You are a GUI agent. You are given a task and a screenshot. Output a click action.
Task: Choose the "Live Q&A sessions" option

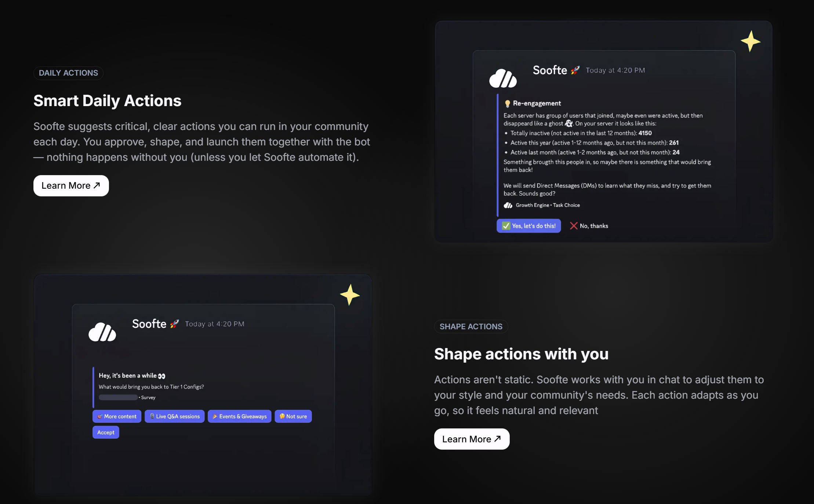(174, 416)
